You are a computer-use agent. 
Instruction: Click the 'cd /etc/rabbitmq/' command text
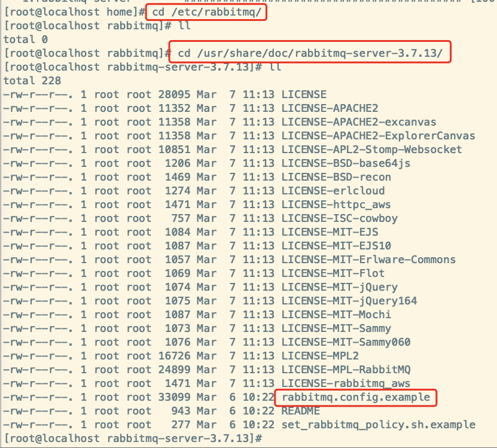coord(207,12)
